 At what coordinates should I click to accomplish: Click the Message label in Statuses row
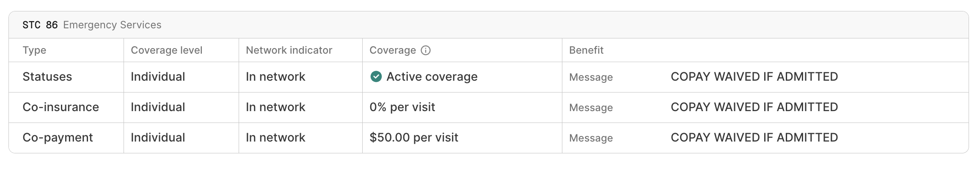[591, 77]
